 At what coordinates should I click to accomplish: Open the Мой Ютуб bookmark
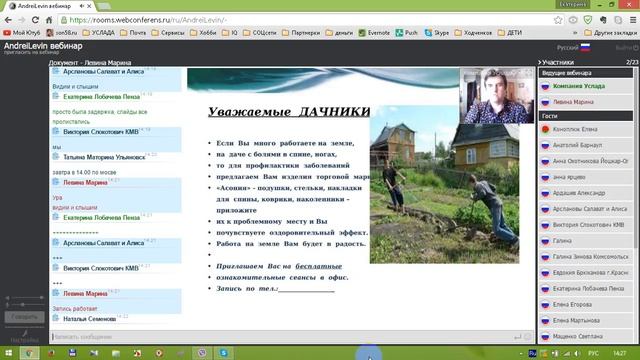pos(22,33)
